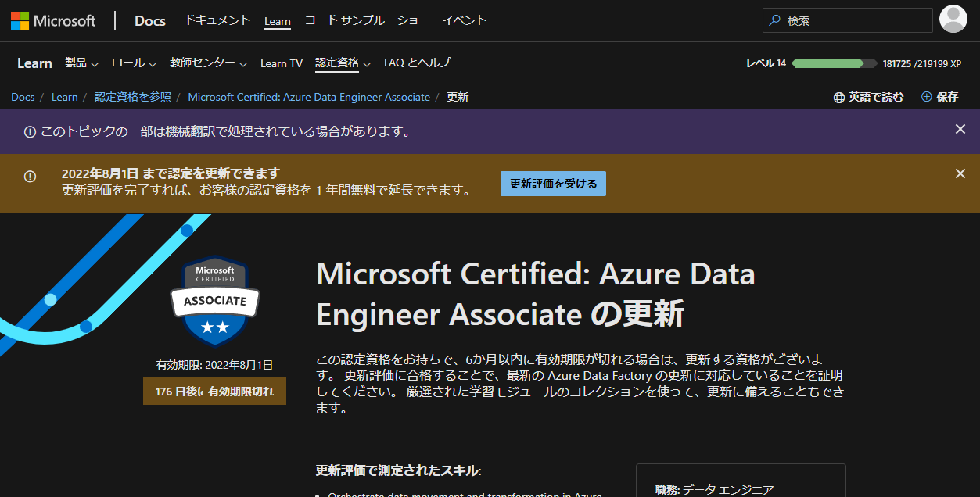Viewport: 980px width, 497px height.
Task: Open FAQ とヘルプ
Action: tap(417, 63)
